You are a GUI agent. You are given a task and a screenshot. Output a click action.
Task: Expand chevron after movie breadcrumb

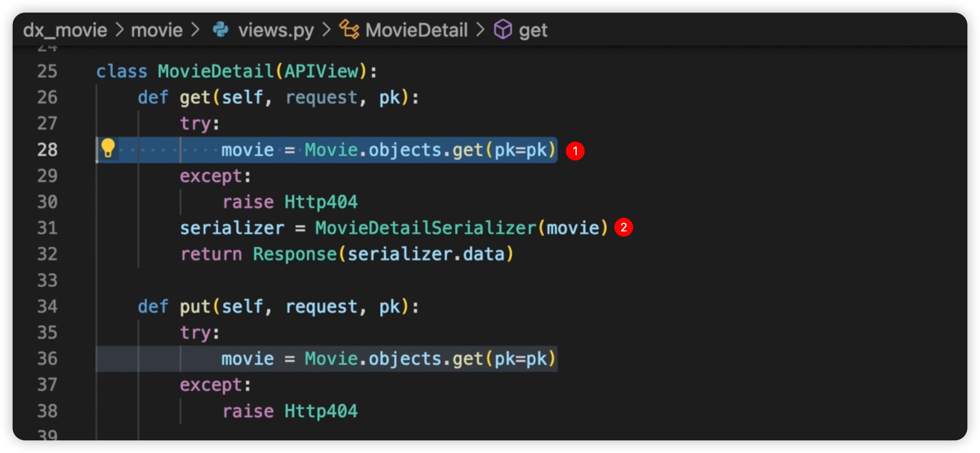[x=195, y=30]
